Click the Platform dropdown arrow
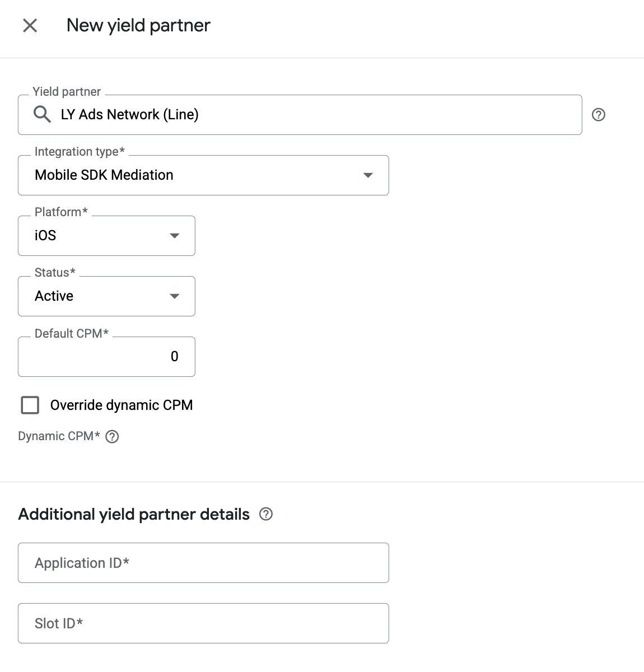 pyautogui.click(x=175, y=236)
